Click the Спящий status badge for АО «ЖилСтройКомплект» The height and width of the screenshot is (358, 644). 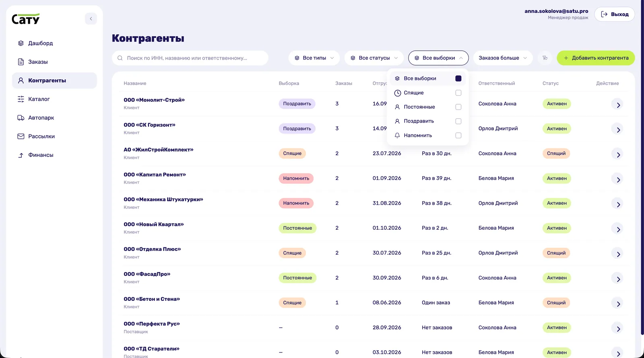coord(556,153)
